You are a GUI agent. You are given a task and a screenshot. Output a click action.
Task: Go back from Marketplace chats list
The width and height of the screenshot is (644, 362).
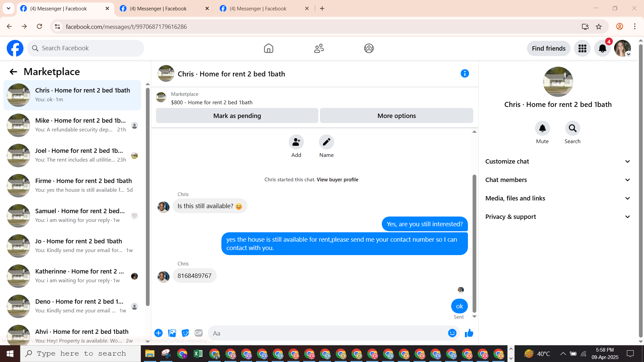pyautogui.click(x=13, y=72)
